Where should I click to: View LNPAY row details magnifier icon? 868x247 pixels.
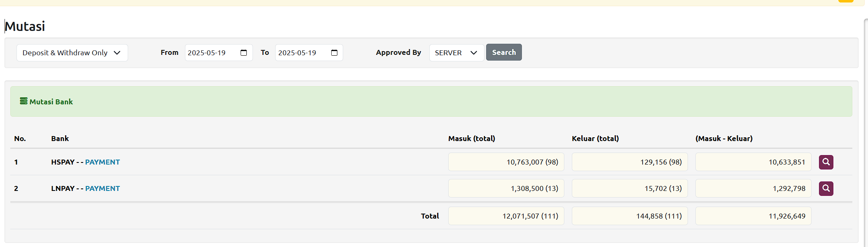coord(826,188)
